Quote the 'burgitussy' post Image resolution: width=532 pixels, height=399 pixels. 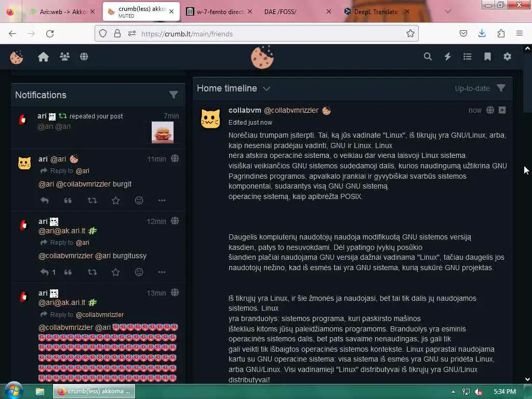[68, 272]
